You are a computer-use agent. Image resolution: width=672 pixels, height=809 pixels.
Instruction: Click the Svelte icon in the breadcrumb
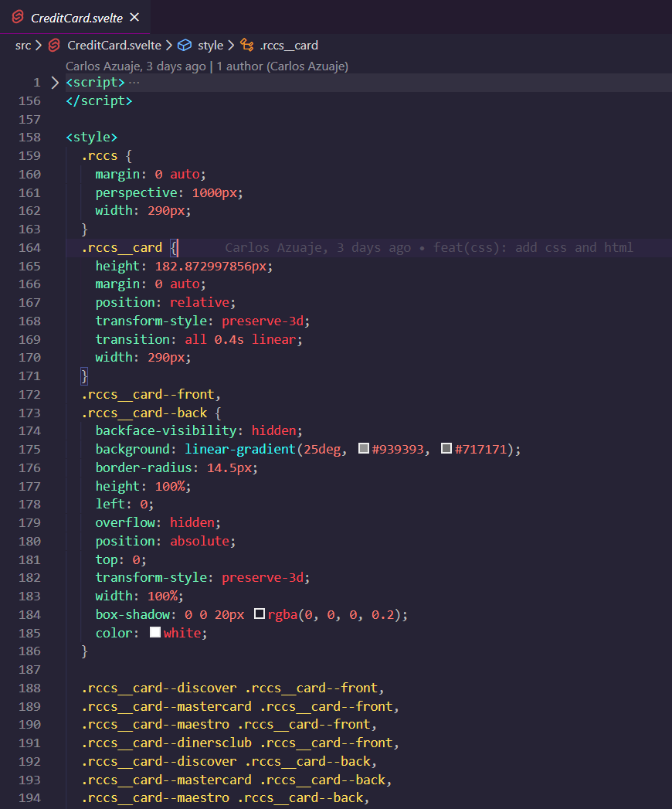(54, 46)
